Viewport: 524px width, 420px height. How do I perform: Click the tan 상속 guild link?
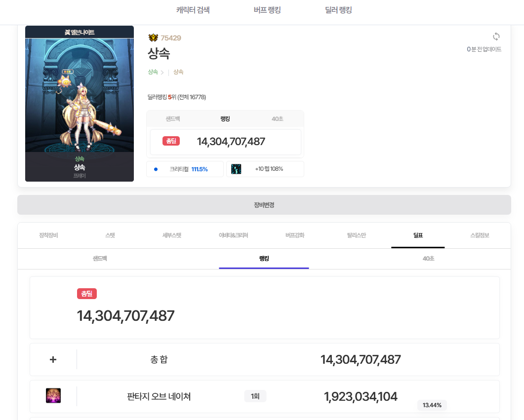(x=178, y=72)
